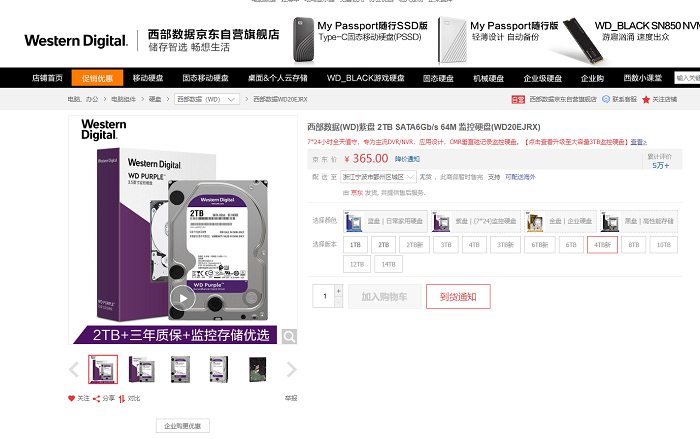This screenshot has width=700, height=439.
Task: Click the 举报 report link
Action: tap(291, 398)
